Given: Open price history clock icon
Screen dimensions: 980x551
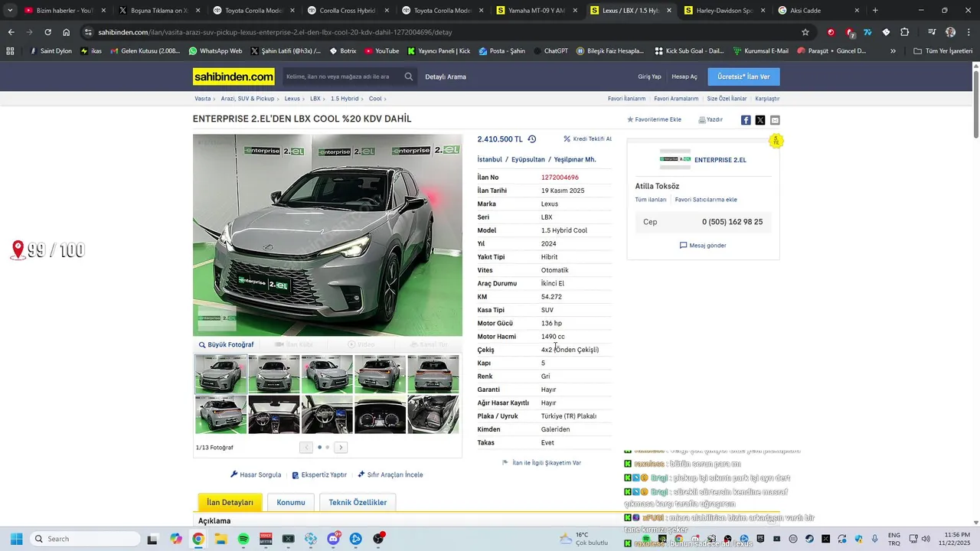Looking at the screenshot, I should [532, 139].
